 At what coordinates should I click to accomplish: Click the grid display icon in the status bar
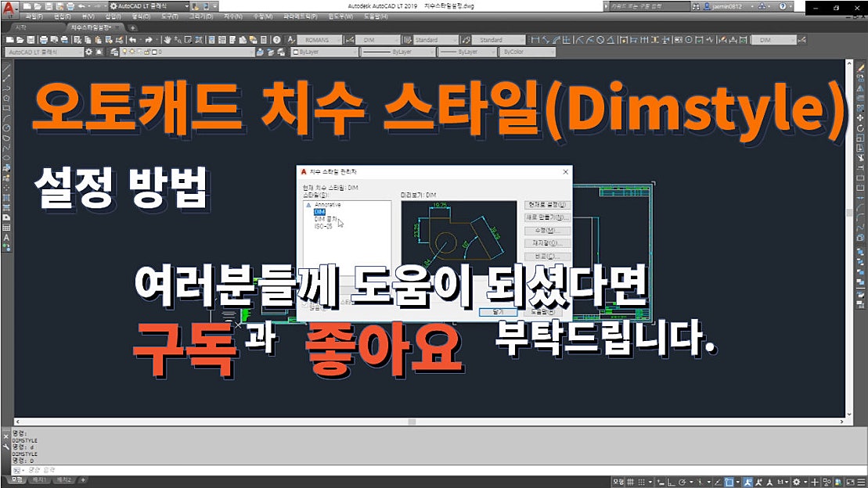[631, 480]
